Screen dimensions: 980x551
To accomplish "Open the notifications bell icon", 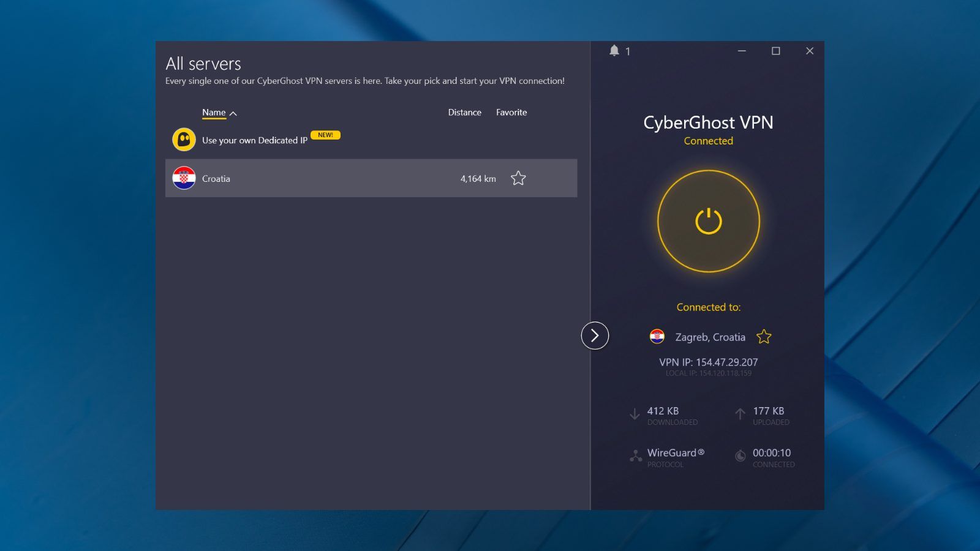I will point(614,51).
